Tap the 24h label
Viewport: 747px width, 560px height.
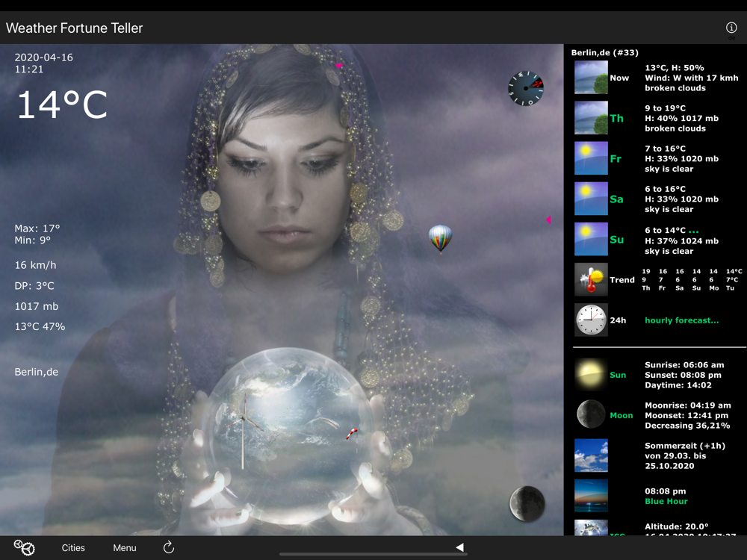(x=618, y=320)
